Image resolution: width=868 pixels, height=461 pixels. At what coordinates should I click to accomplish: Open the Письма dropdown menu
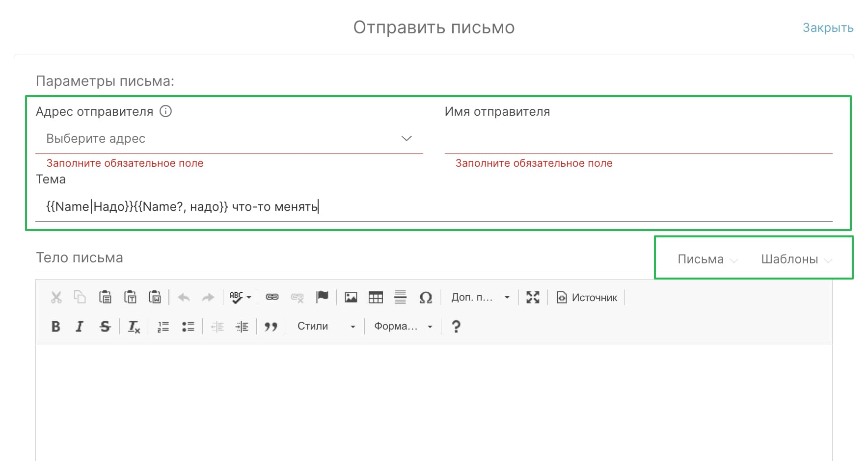(x=707, y=259)
